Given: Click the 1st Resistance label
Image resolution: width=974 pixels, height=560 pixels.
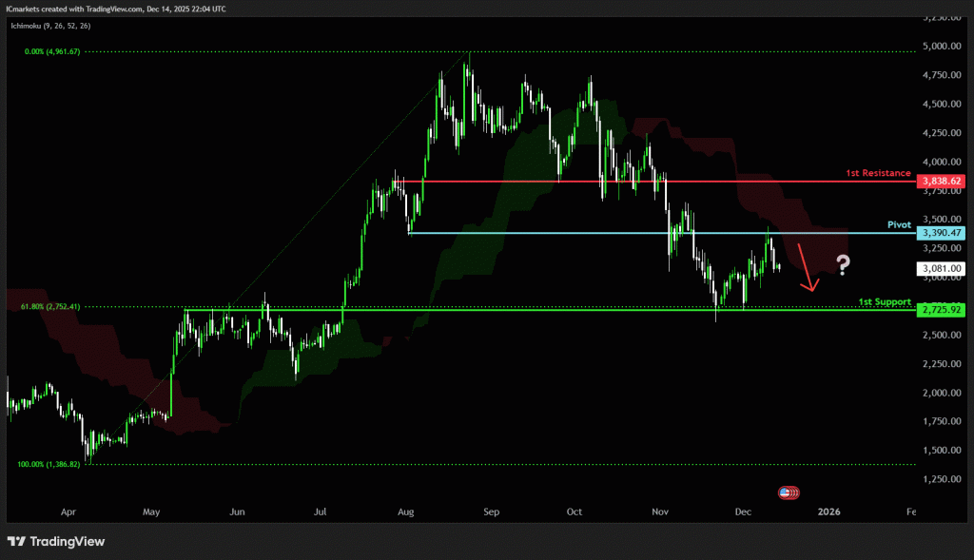Looking at the screenshot, I should tap(878, 174).
